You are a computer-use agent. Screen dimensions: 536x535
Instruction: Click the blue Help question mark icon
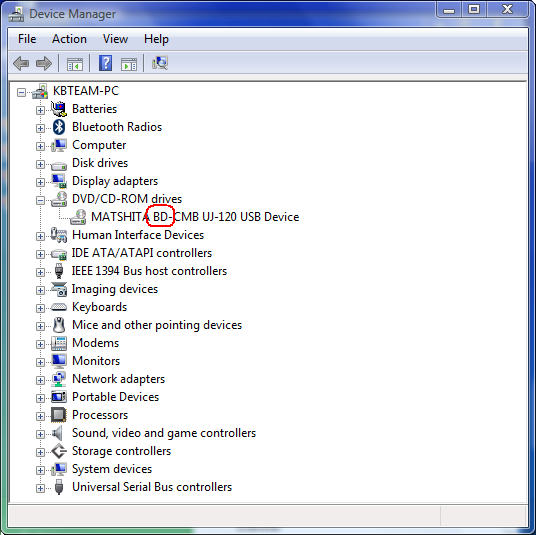click(105, 63)
